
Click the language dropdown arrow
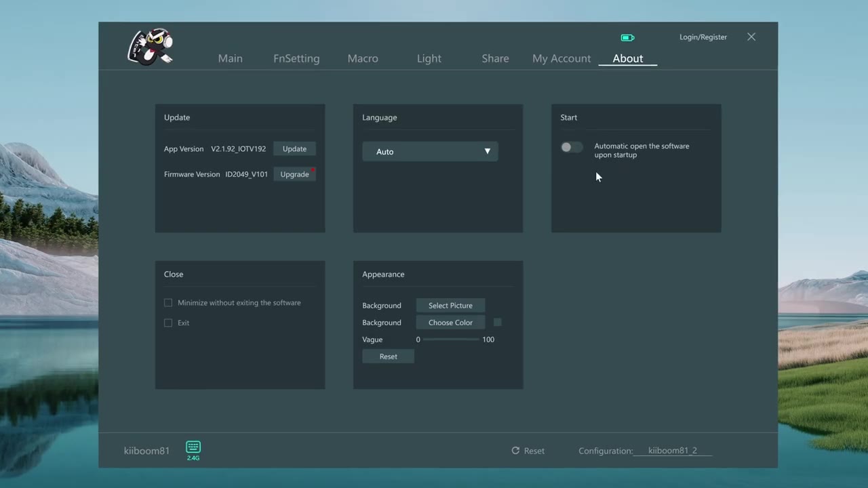(x=487, y=151)
